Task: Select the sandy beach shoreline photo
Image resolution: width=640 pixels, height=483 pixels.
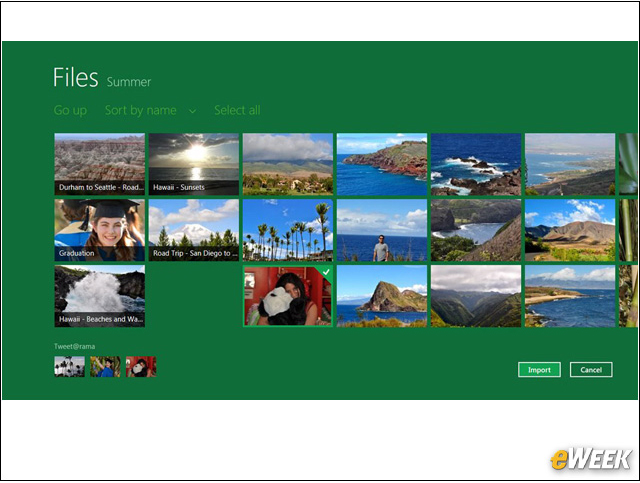Action: pyautogui.click(x=570, y=296)
